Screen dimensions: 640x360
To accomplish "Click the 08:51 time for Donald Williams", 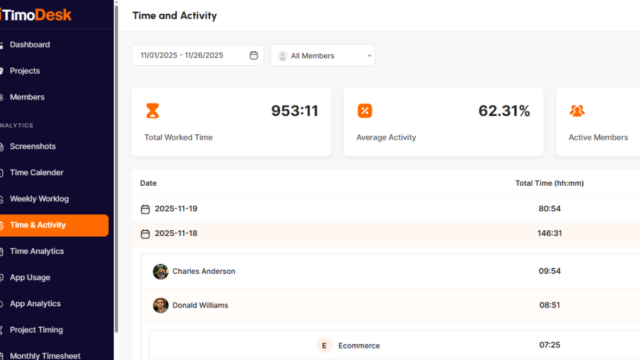I will pyautogui.click(x=549, y=305).
